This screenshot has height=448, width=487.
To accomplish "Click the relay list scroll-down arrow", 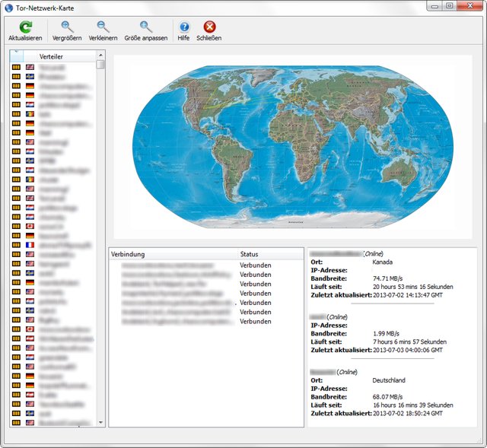I will point(100,422).
